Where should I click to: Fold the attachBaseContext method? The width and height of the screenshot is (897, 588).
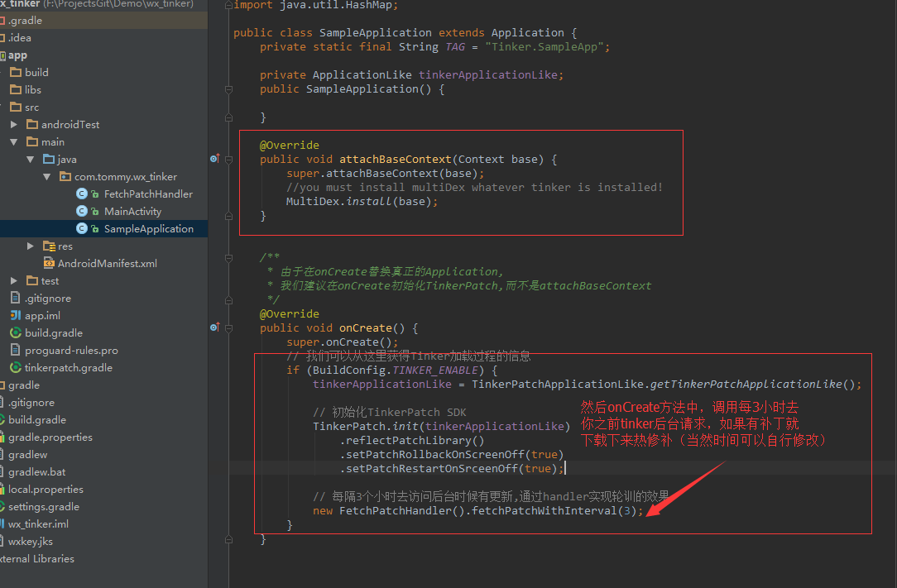(x=229, y=160)
